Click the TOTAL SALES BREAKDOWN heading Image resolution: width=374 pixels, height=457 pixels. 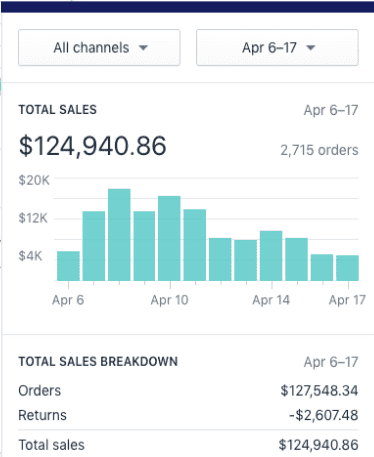coord(98,362)
